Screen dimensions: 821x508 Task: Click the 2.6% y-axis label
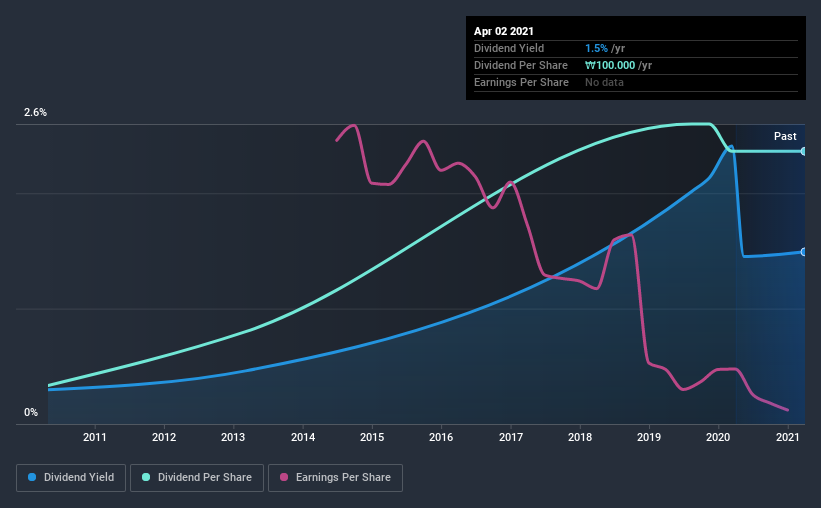click(35, 112)
